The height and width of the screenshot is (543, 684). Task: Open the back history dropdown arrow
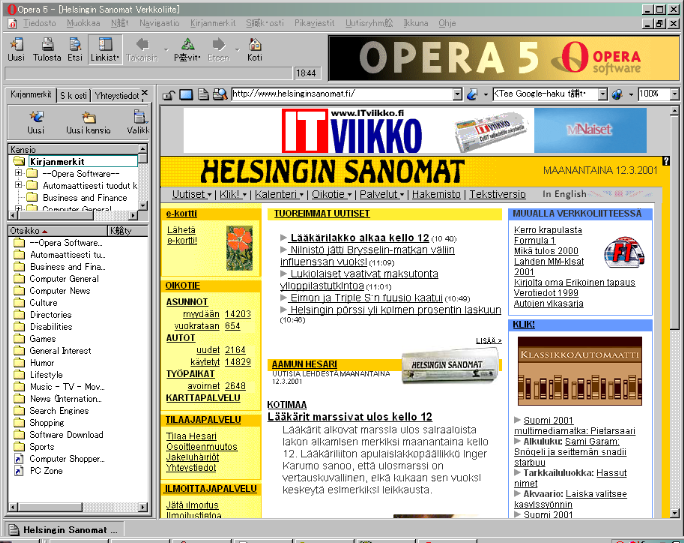(166, 50)
